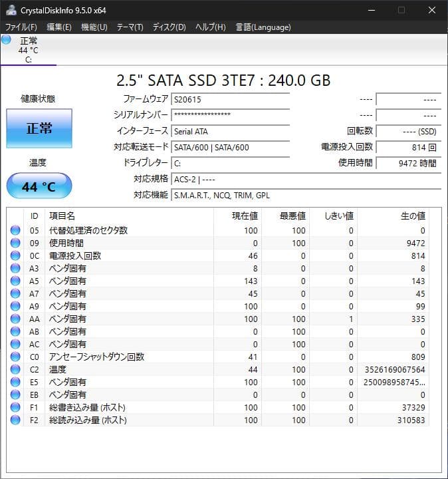Select the 総読み込み量 (ホスト) row
This screenshot has height=479, width=448.
[x=218, y=420]
